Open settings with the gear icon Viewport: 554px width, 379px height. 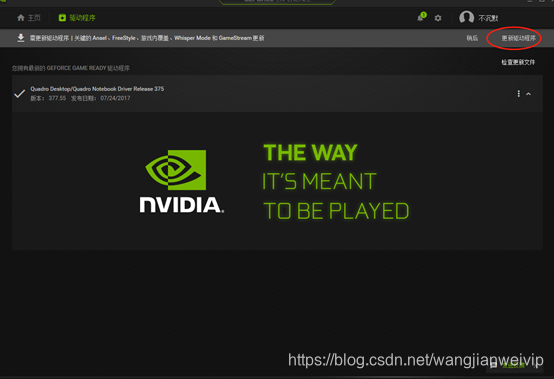438,18
